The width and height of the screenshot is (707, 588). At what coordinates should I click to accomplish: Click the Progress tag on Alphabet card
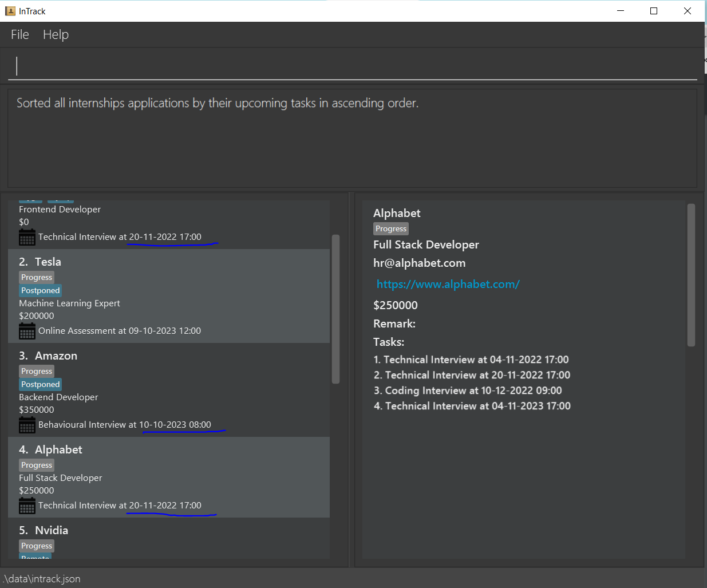click(x=37, y=465)
